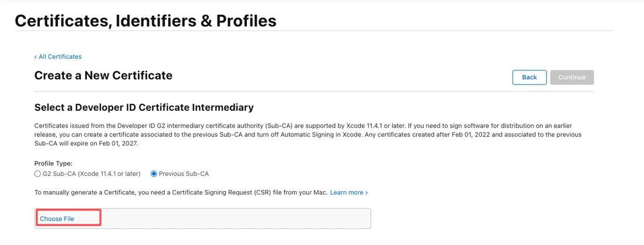Click the Certificates, Identifiers & Profiles title

tap(145, 21)
